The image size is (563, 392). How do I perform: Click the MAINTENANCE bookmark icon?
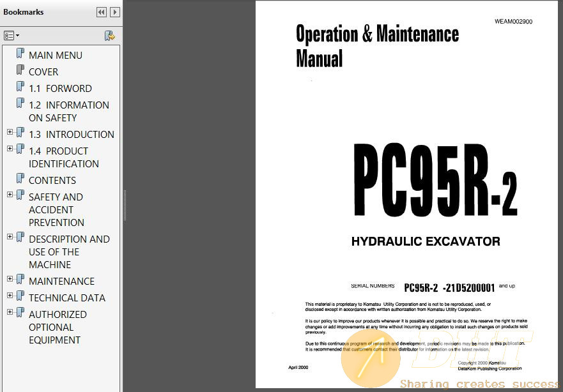tap(20, 279)
